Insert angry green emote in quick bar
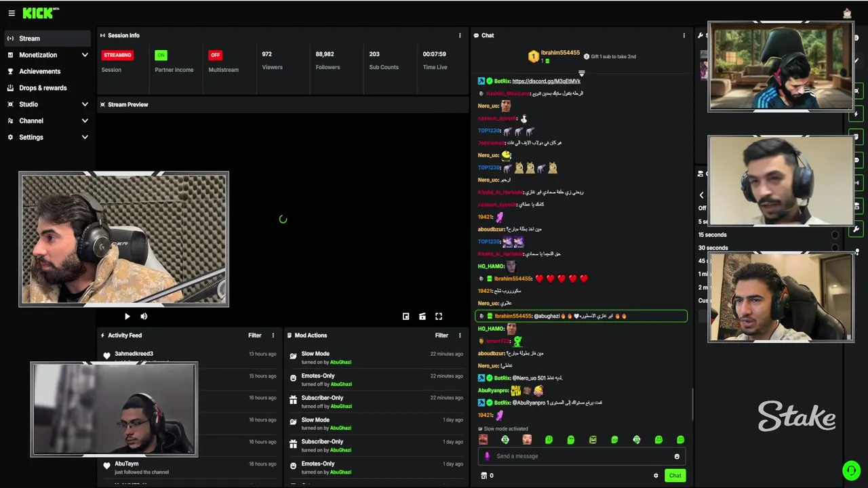The height and width of the screenshot is (488, 868). click(593, 440)
